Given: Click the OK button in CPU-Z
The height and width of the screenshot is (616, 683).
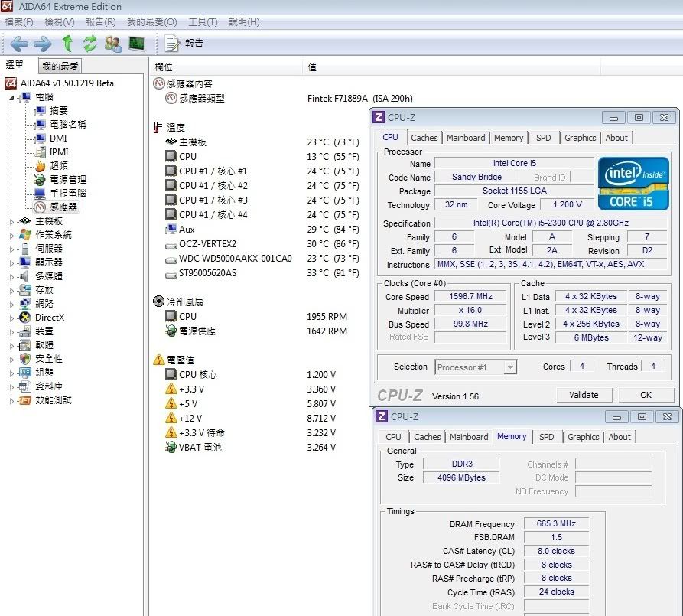Looking at the screenshot, I should point(646,395).
